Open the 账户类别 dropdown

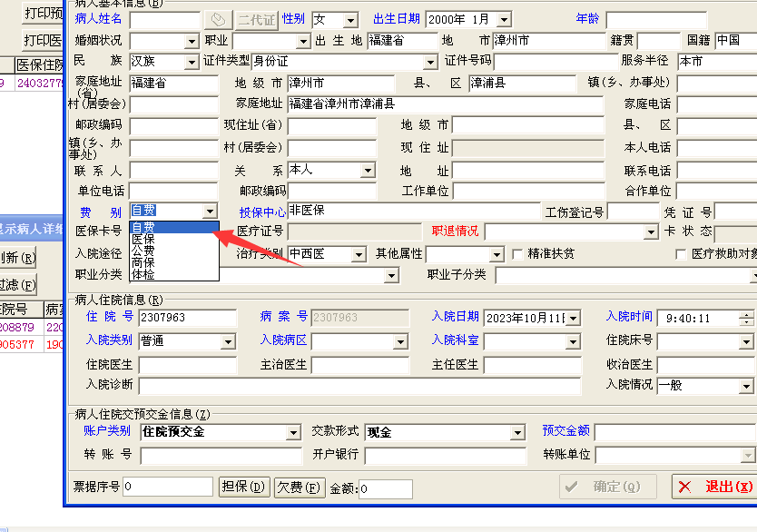point(293,432)
